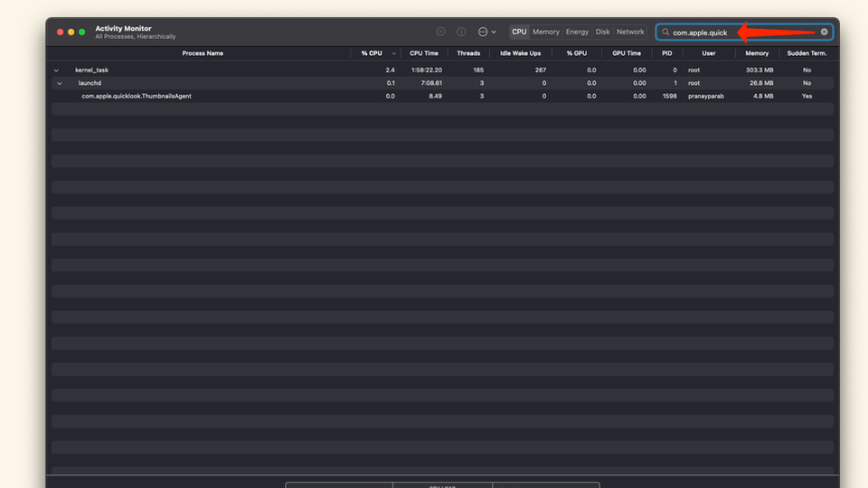
Task: Sort by Memory column header
Action: pyautogui.click(x=757, y=53)
